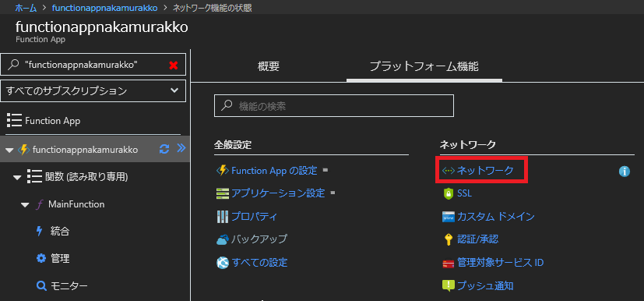The image size is (644, 301).
Task: Click the アプリケーション設定 icon
Action: [x=222, y=193]
